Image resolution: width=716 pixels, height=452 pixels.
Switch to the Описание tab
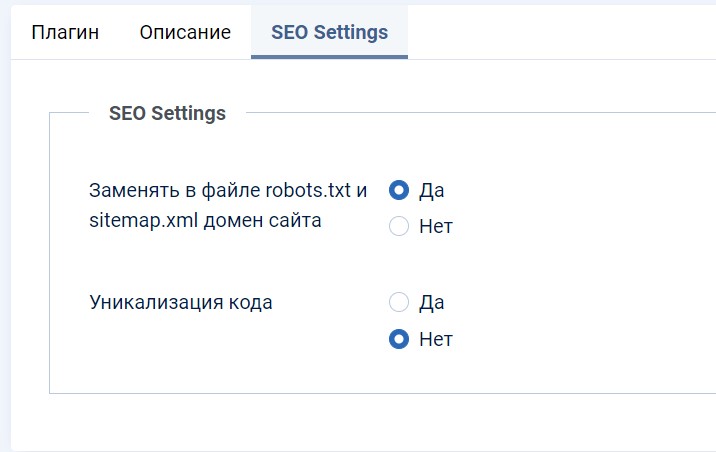click(x=185, y=32)
